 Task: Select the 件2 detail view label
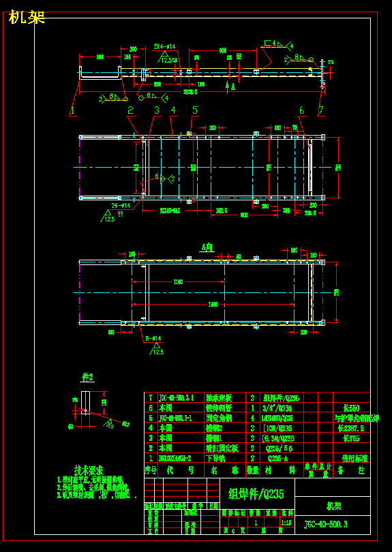(x=87, y=378)
